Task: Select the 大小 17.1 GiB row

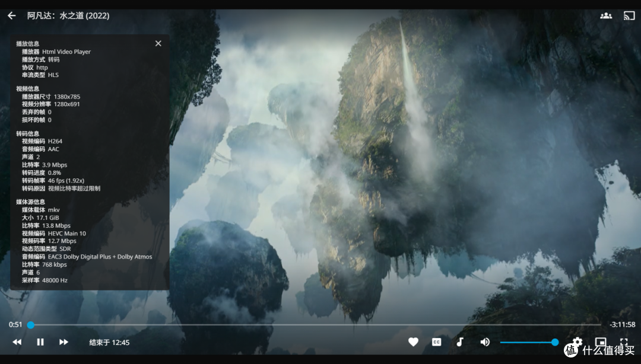Action: 40,218
